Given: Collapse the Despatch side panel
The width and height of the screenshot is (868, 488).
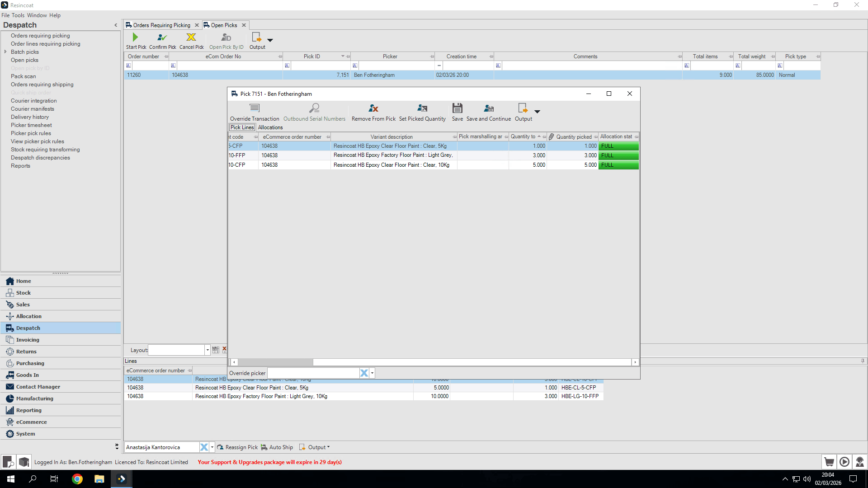Looking at the screenshot, I should click(x=116, y=25).
